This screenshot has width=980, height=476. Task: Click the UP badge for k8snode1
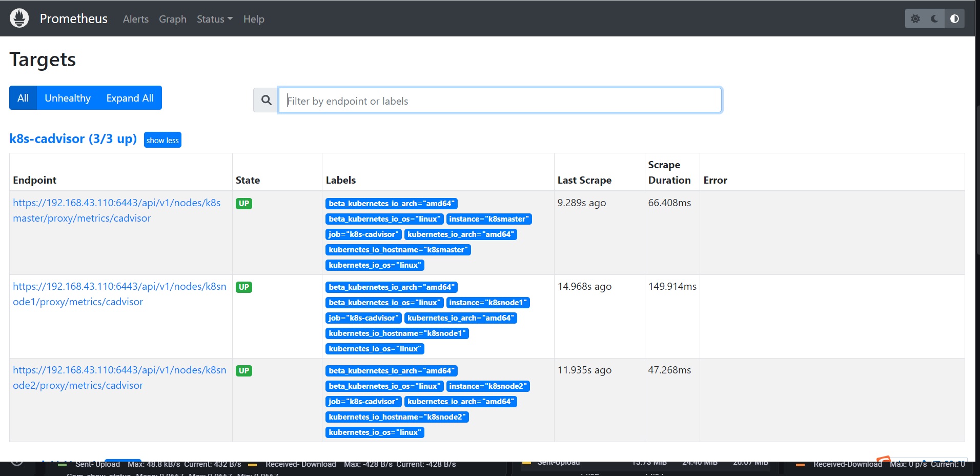tap(244, 287)
